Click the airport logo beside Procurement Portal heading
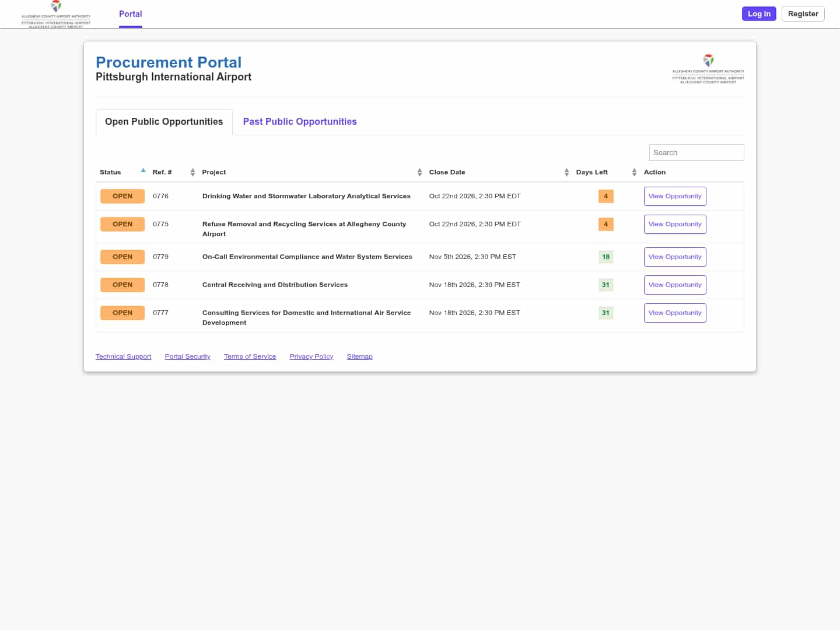This screenshot has height=630, width=840. [708, 69]
